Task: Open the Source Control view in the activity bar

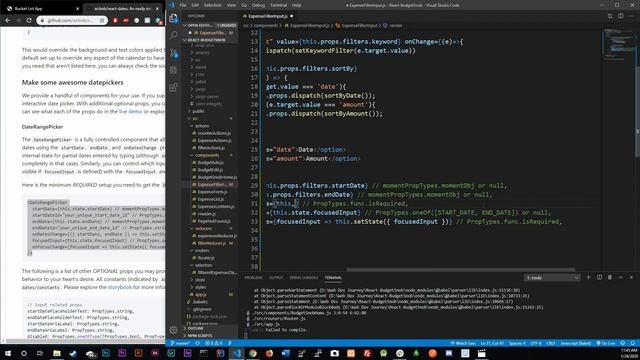Action: [x=173, y=53]
